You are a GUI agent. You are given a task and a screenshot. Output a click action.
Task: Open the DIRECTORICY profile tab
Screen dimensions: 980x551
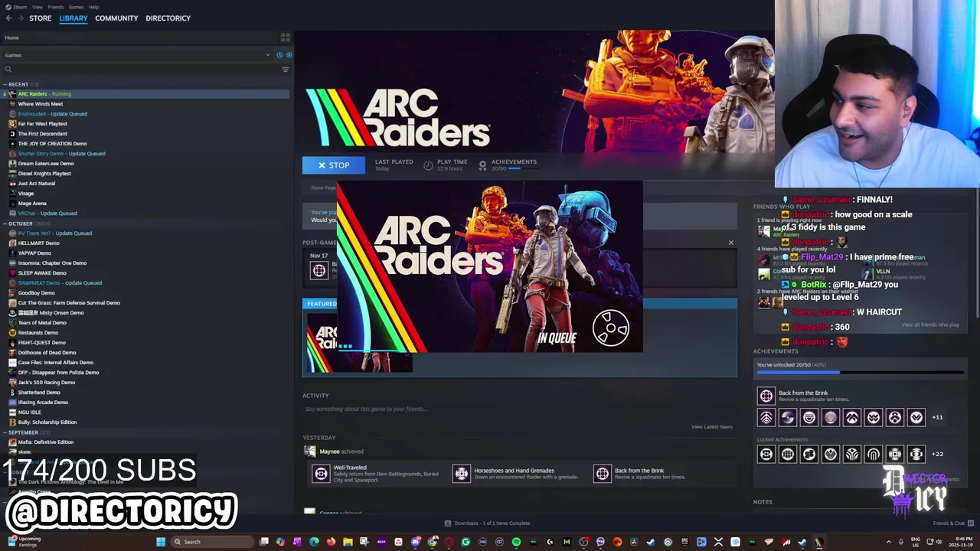[x=168, y=18]
